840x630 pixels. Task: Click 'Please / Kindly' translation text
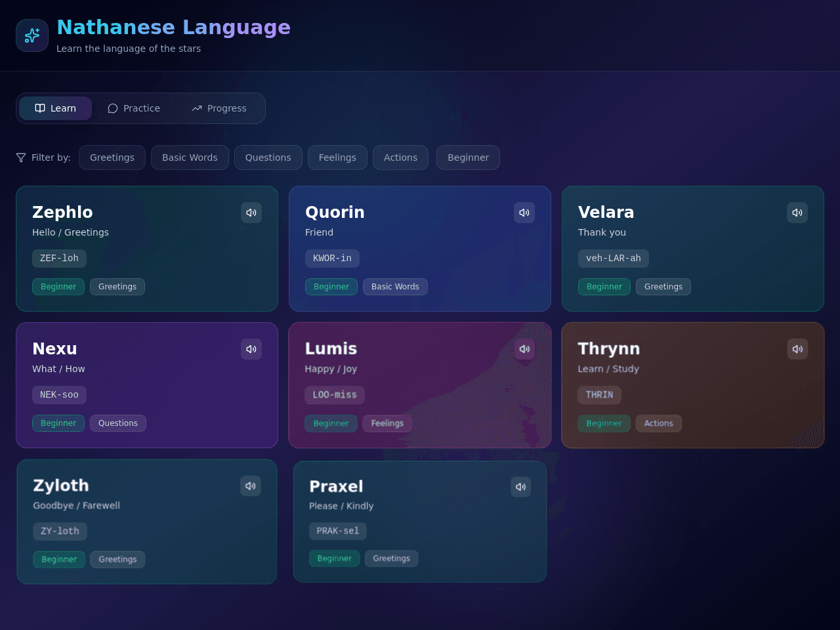click(x=341, y=506)
